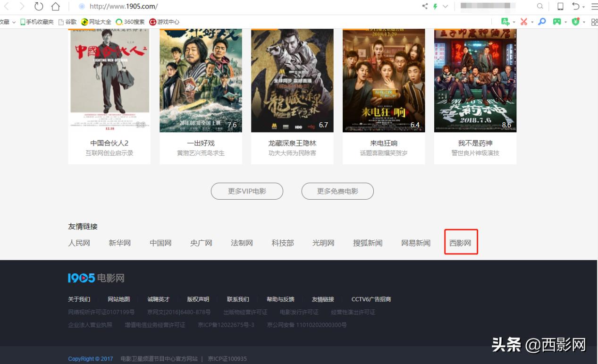Open the mobile device icon in toolbar
Viewport: 598px width, 364px height.
tap(560, 6)
